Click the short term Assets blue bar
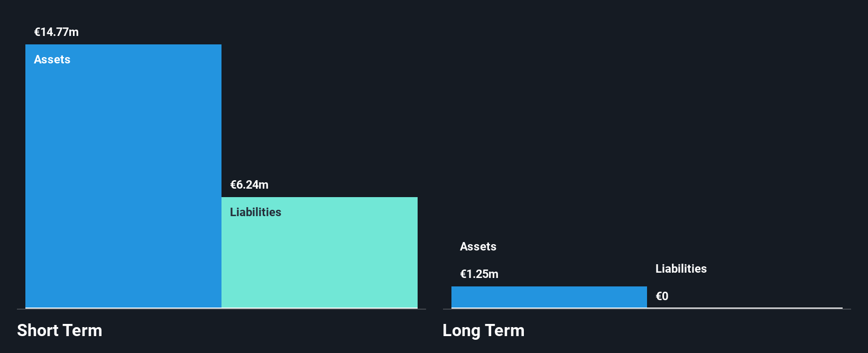This screenshot has height=353, width=868. [123, 176]
